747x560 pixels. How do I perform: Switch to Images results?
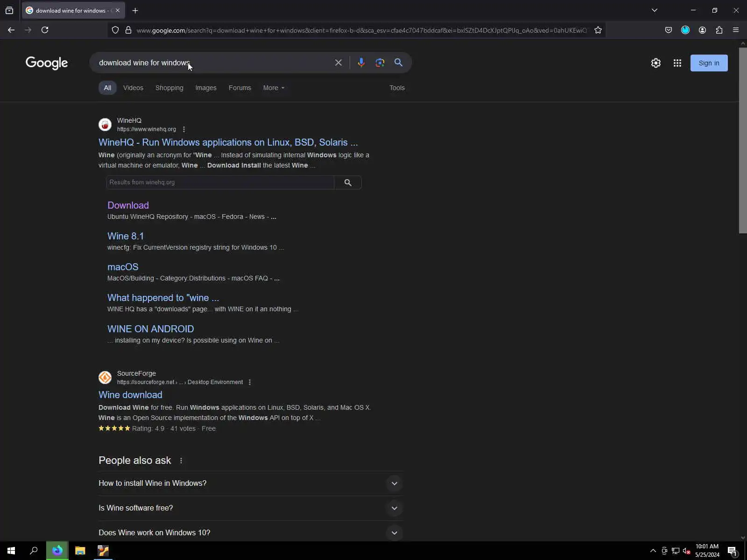click(206, 88)
